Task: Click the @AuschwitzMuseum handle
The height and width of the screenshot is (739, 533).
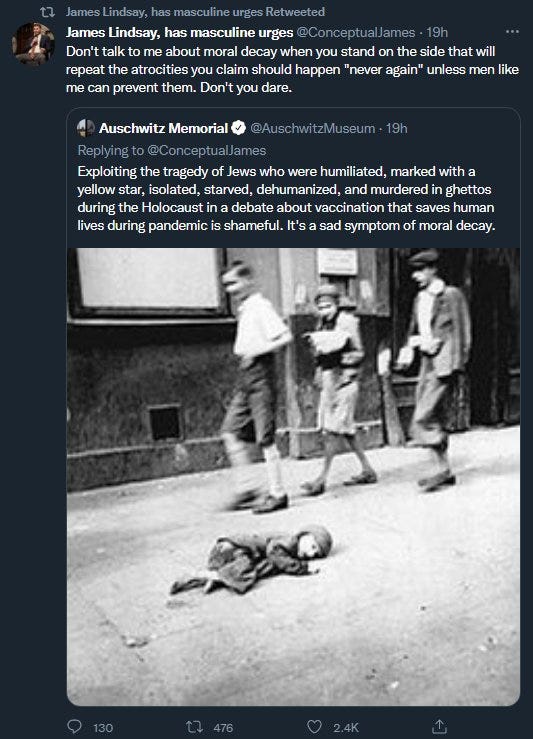Action: [x=312, y=128]
